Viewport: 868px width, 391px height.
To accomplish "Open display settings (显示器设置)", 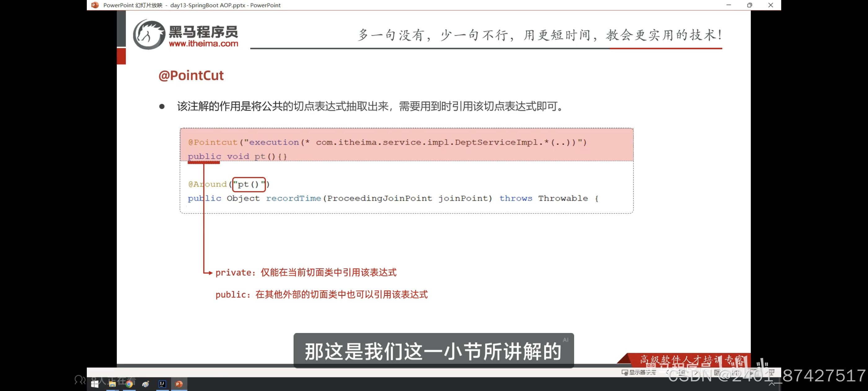I will click(639, 372).
